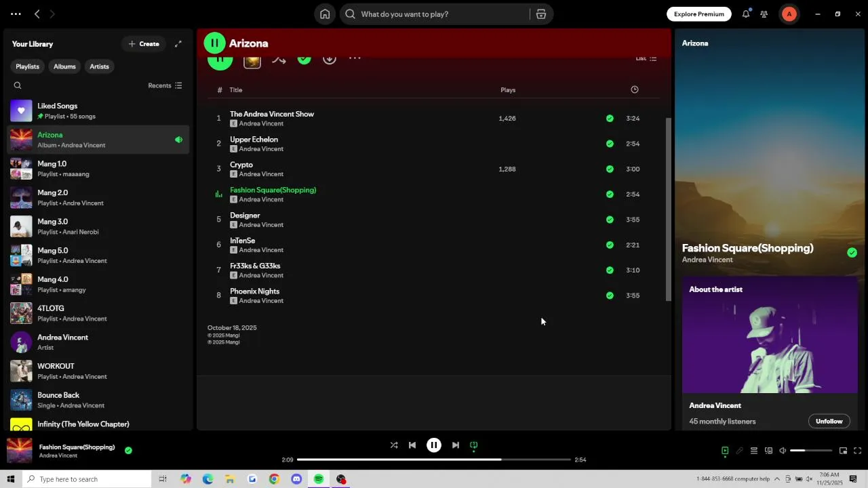Image resolution: width=868 pixels, height=488 pixels.
Task: Open the Create menu in Your Library
Action: click(144, 44)
